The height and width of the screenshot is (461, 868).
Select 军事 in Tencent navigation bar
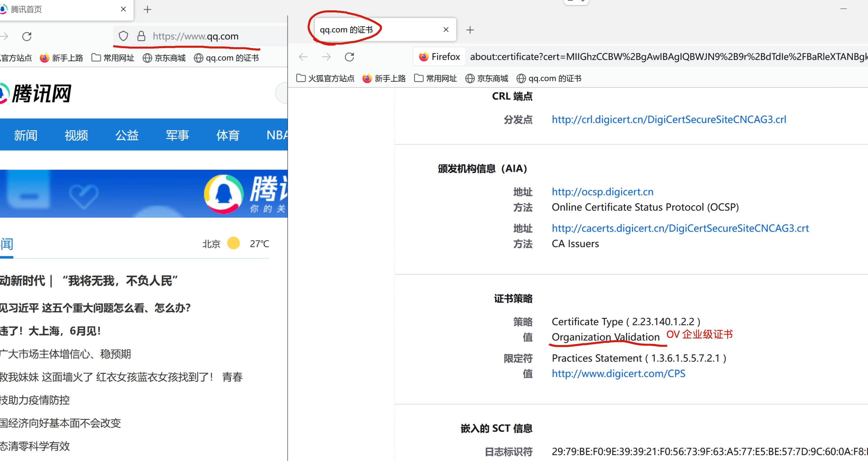[177, 135]
